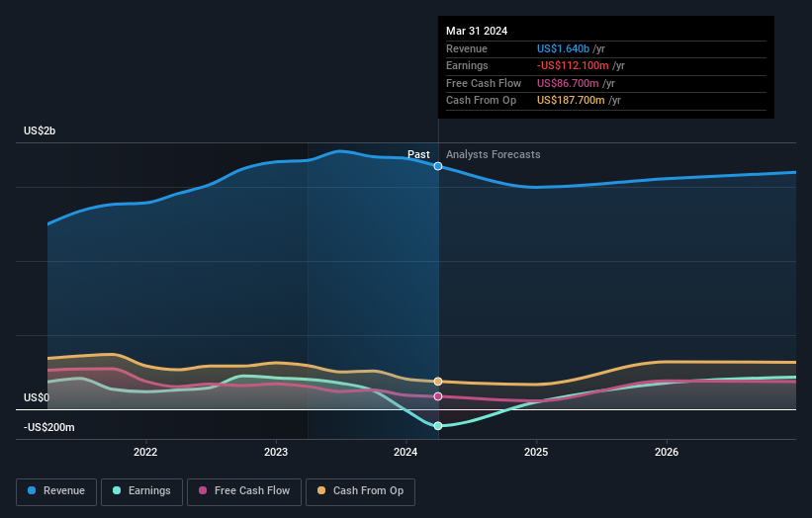
Task: Click the -US$200m y-axis label
Action: click(49, 427)
